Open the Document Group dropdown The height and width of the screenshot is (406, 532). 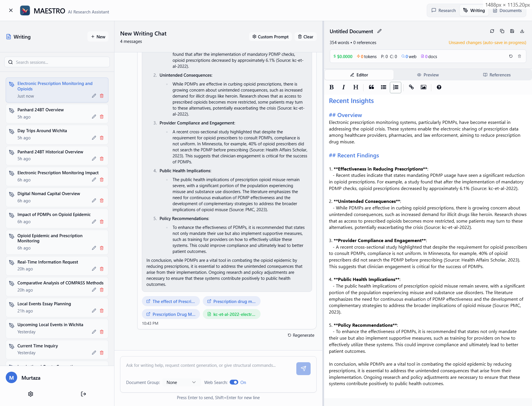181,382
